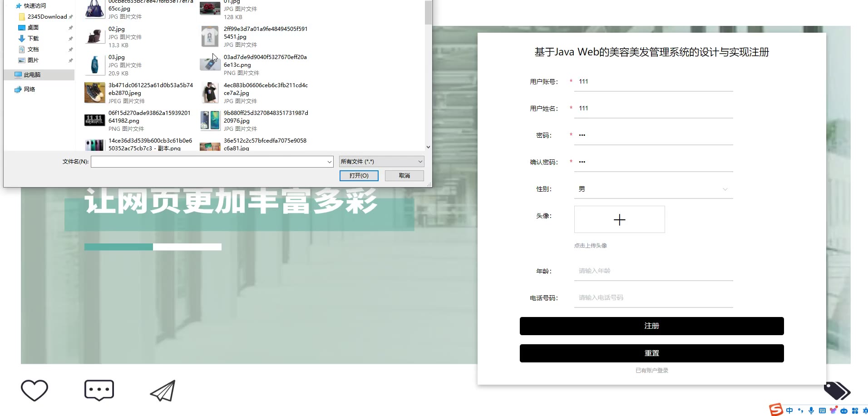Click the scroll down arrow of file list
Screen dimensions: 868x416
click(x=428, y=147)
